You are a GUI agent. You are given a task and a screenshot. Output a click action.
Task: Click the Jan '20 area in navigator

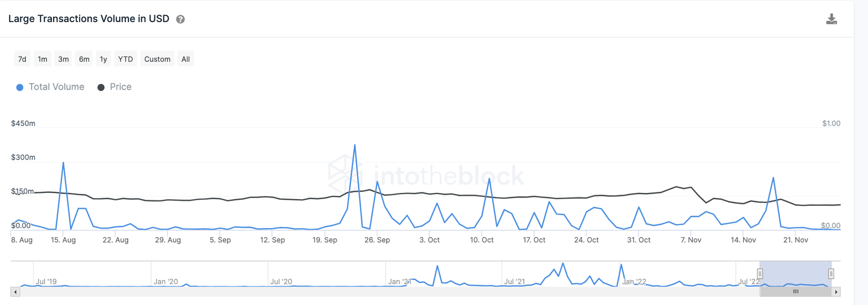pyautogui.click(x=166, y=281)
